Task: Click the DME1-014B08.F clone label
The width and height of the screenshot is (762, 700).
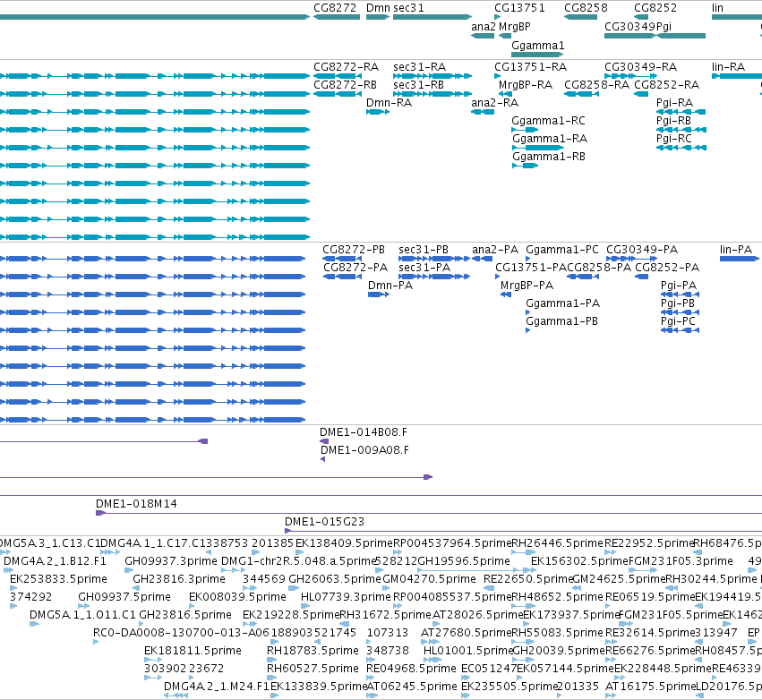Action: pyautogui.click(x=364, y=431)
